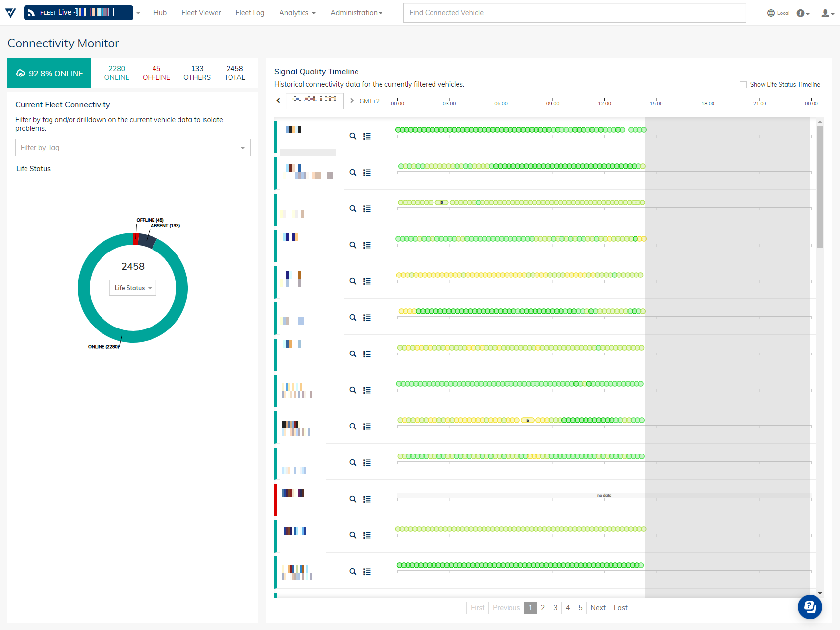The height and width of the screenshot is (630, 840).
Task: Select the 92.8% ONLINE summary tile
Action: point(49,73)
